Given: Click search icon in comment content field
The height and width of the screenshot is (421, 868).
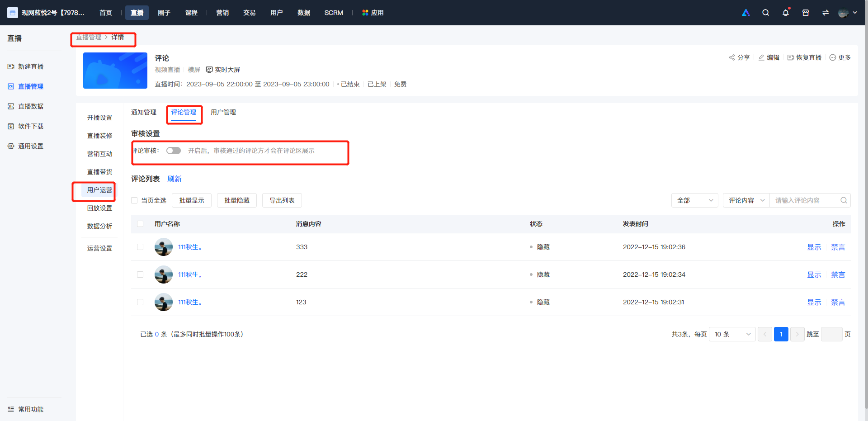Looking at the screenshot, I should pos(844,200).
